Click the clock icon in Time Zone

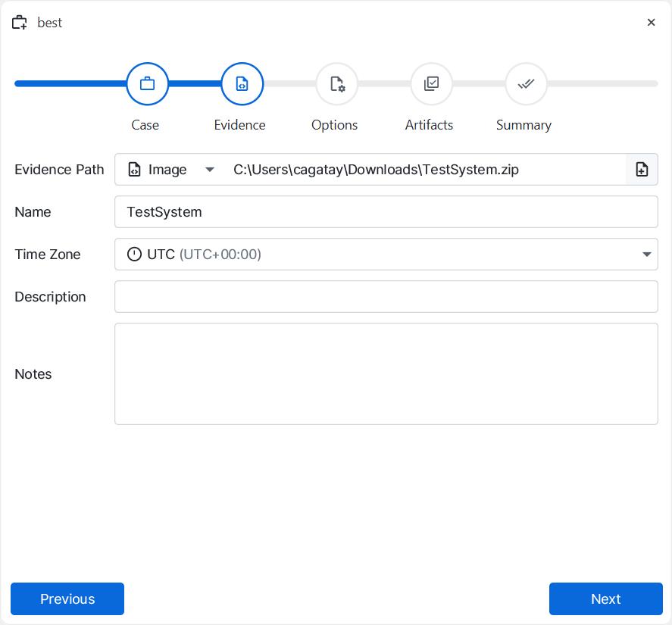tap(134, 255)
